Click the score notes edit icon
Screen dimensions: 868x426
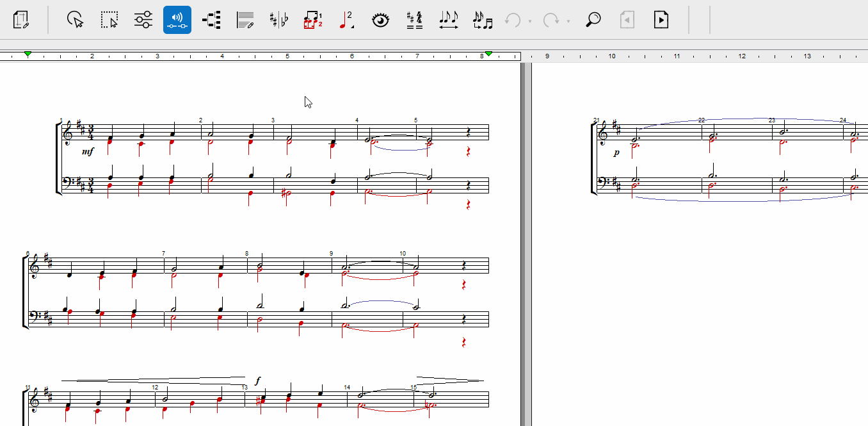[x=245, y=20]
